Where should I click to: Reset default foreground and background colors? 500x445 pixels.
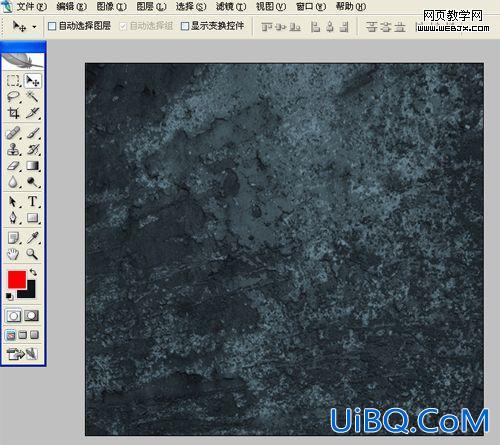[x=9, y=296]
